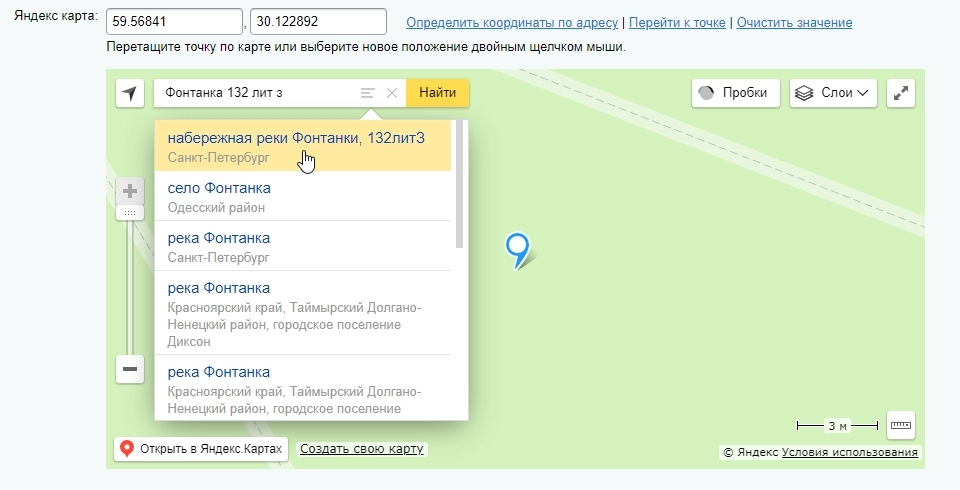Screen dimensions: 960x490
Task: Open the search options list icon
Action: 367,93
